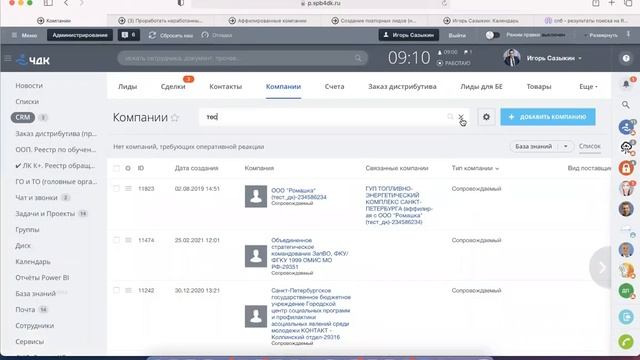This screenshot has width=640, height=360.
Task: Select CRM in left menu
Action: (22, 118)
